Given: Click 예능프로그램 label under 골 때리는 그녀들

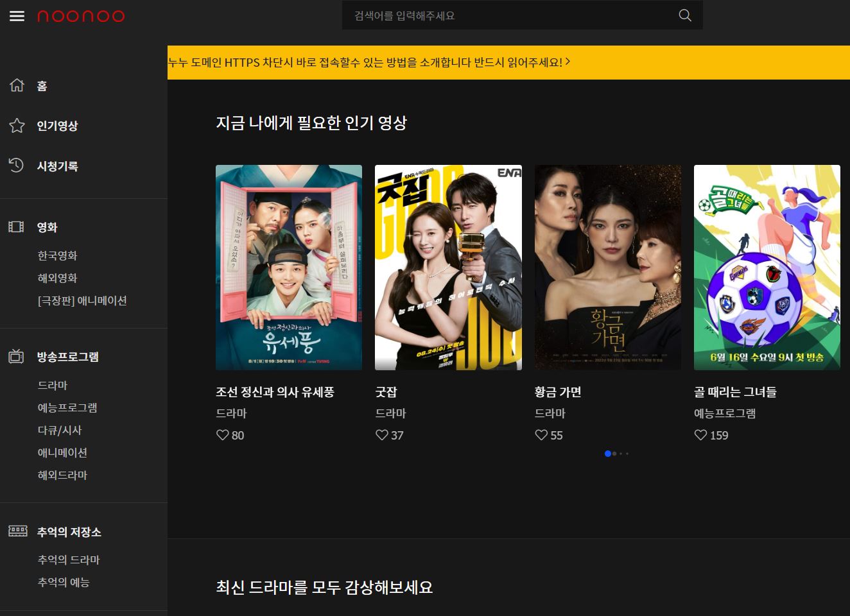Looking at the screenshot, I should coord(725,413).
